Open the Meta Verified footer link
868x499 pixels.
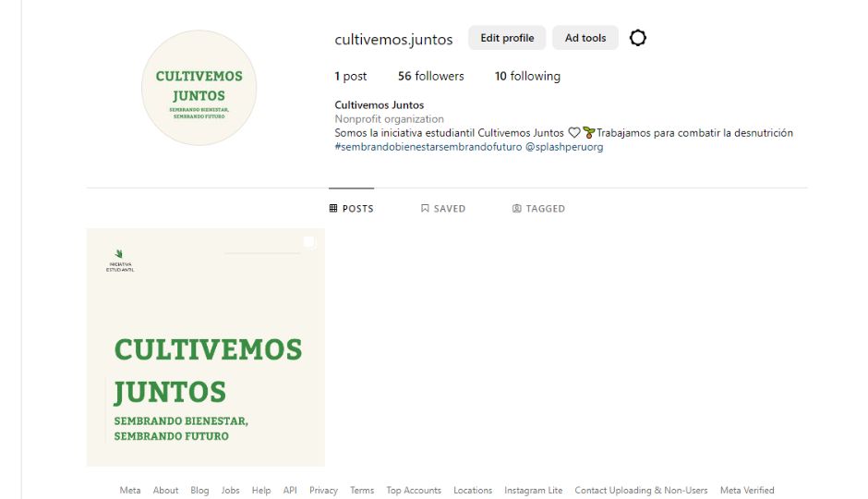coord(747,491)
